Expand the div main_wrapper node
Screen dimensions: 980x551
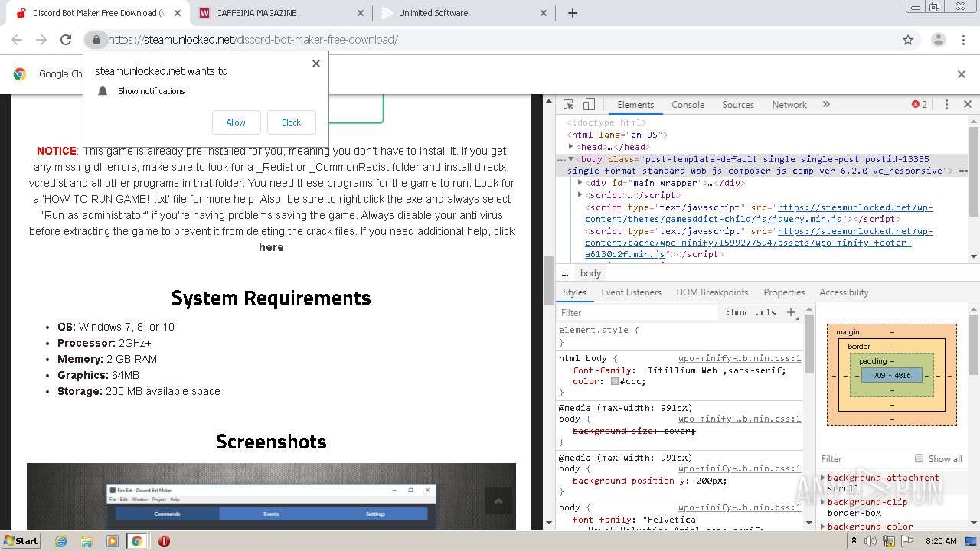click(580, 183)
